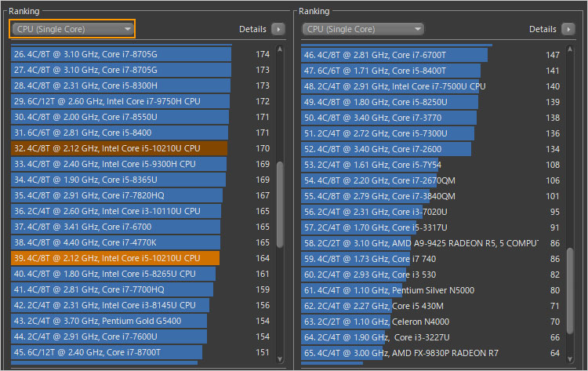
Task: Select highlighted row 39 Intel Core i5-10210U
Action: pyautogui.click(x=140, y=259)
